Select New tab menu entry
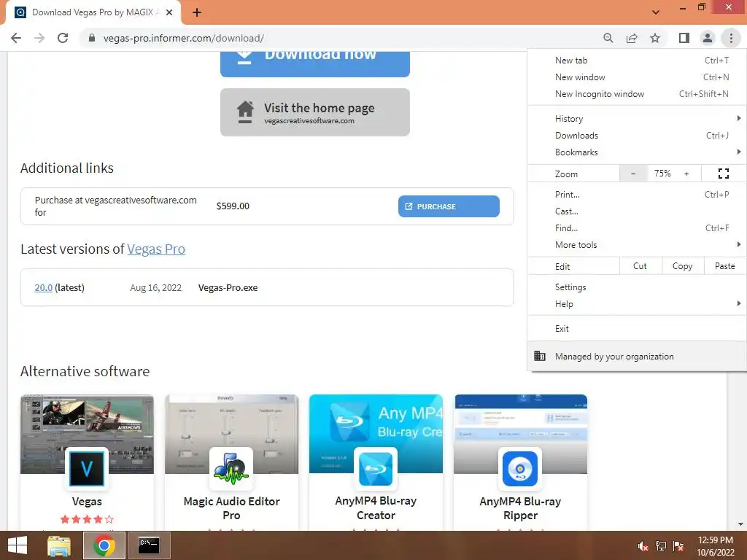The width and height of the screenshot is (747, 560). [x=637, y=61]
